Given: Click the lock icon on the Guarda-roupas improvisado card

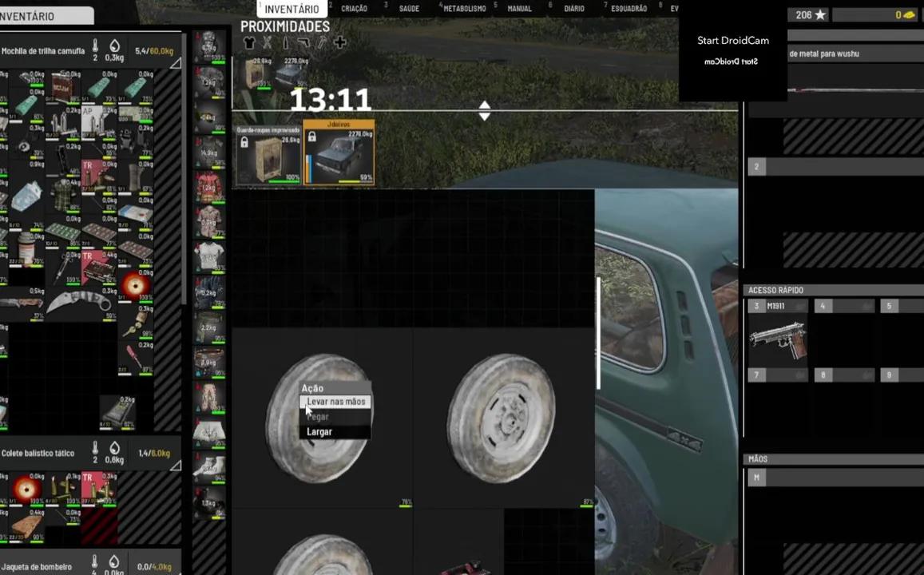Looking at the screenshot, I should (x=244, y=143).
